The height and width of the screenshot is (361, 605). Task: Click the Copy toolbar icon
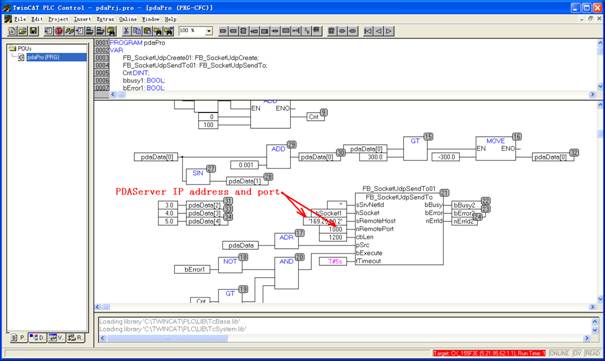pos(137,31)
